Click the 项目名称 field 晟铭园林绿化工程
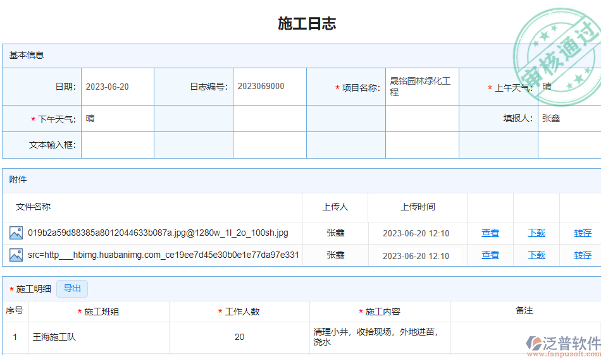Image resolution: width=608 pixels, height=364 pixels. (421, 87)
